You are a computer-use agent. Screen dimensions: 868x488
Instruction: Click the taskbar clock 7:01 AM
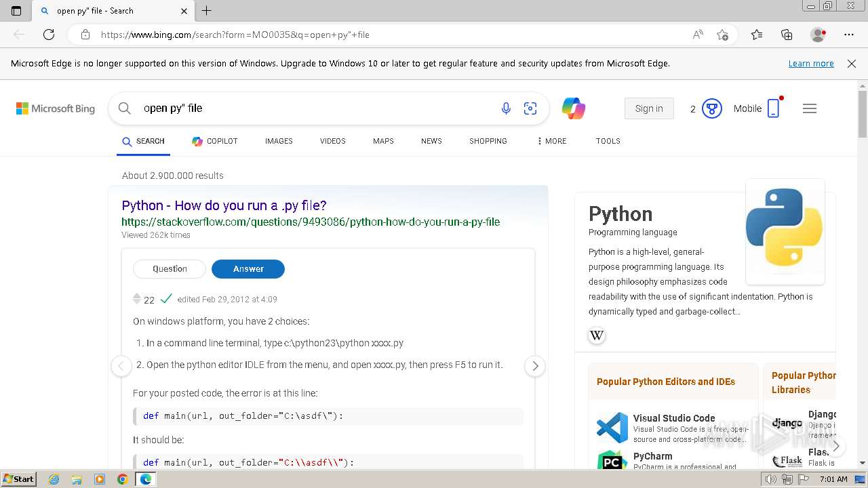833,479
